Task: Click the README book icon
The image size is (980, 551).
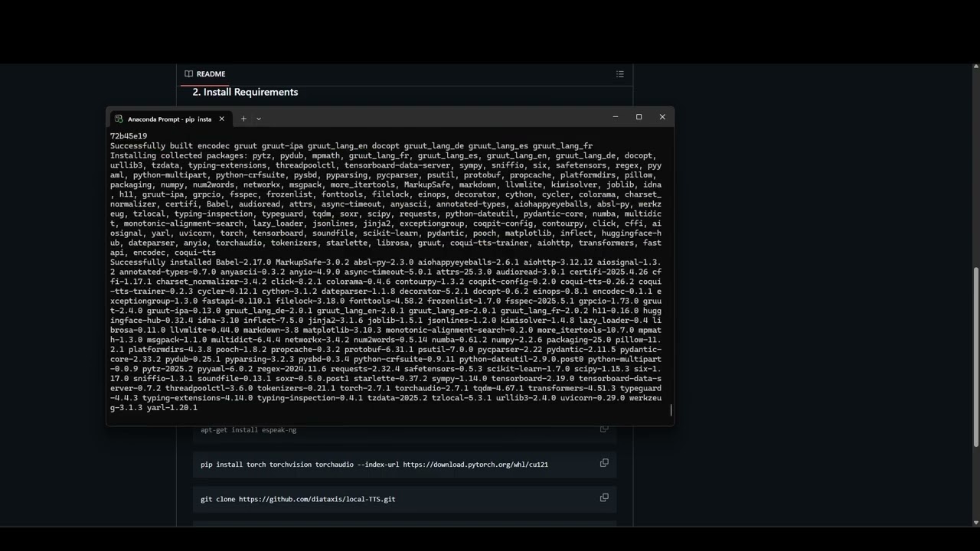Action: [188, 74]
